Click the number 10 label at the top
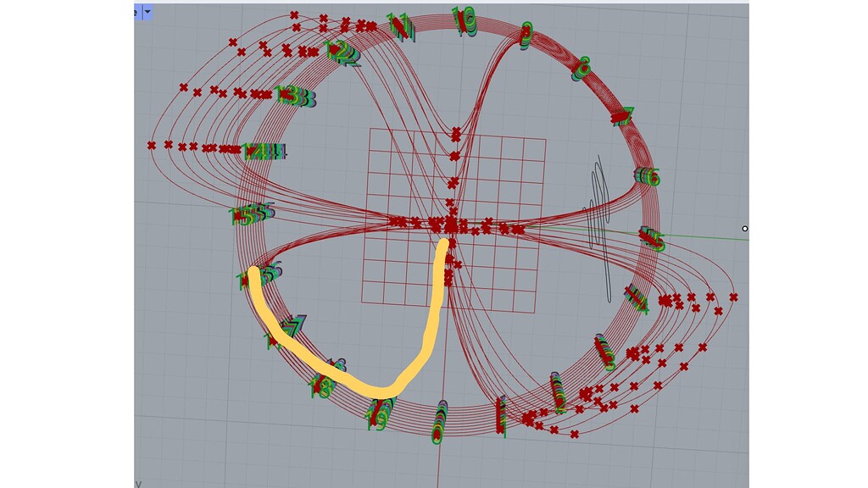Screen dimensions: 868x488 (462, 17)
